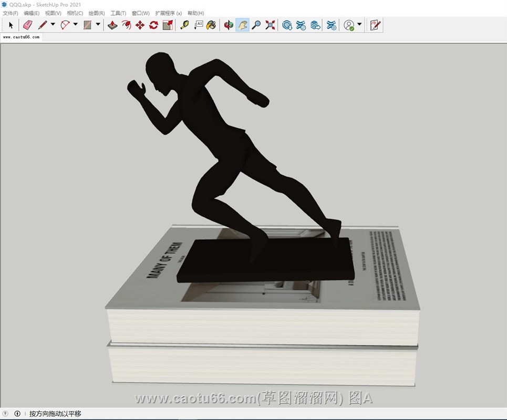Activate the Push/Pull tool

click(x=112, y=25)
